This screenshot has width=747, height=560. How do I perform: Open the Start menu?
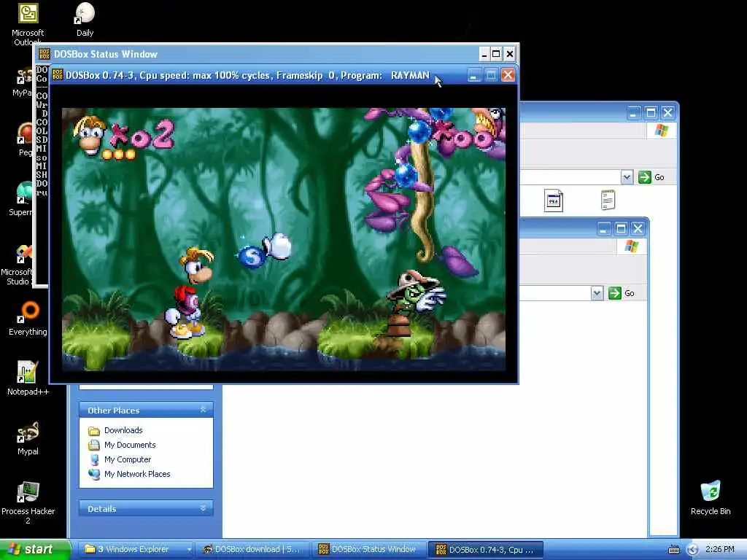coord(35,550)
